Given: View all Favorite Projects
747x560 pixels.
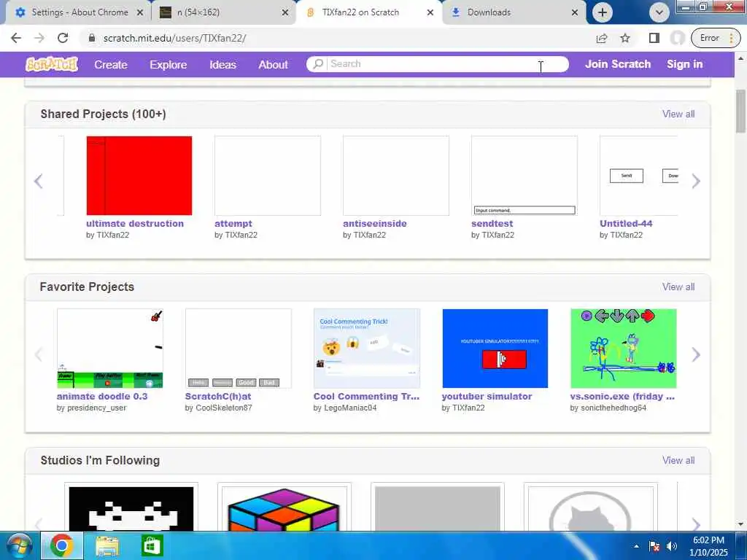Looking at the screenshot, I should click(x=678, y=287).
